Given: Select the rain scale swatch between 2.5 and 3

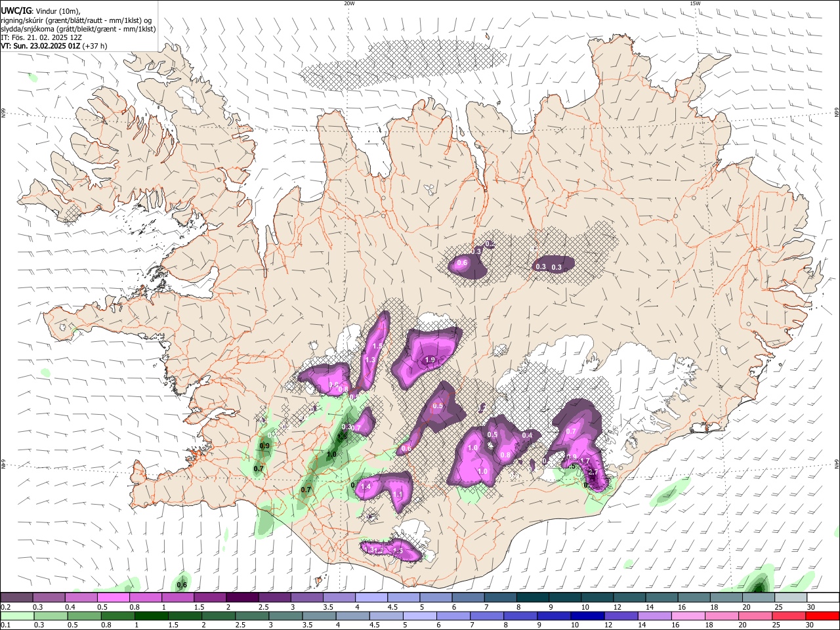Looking at the screenshot, I should (x=253, y=616).
